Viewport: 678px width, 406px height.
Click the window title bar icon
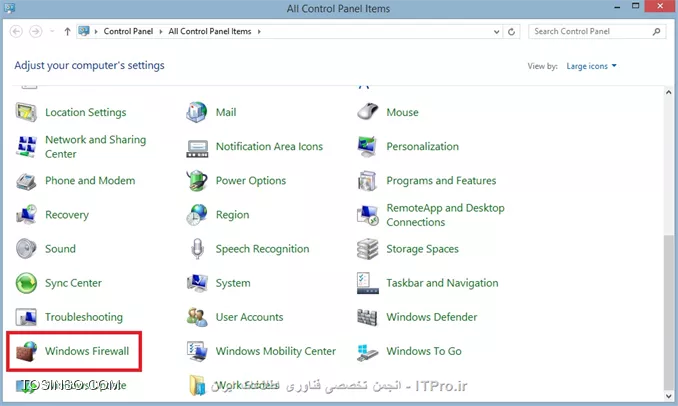point(9,8)
